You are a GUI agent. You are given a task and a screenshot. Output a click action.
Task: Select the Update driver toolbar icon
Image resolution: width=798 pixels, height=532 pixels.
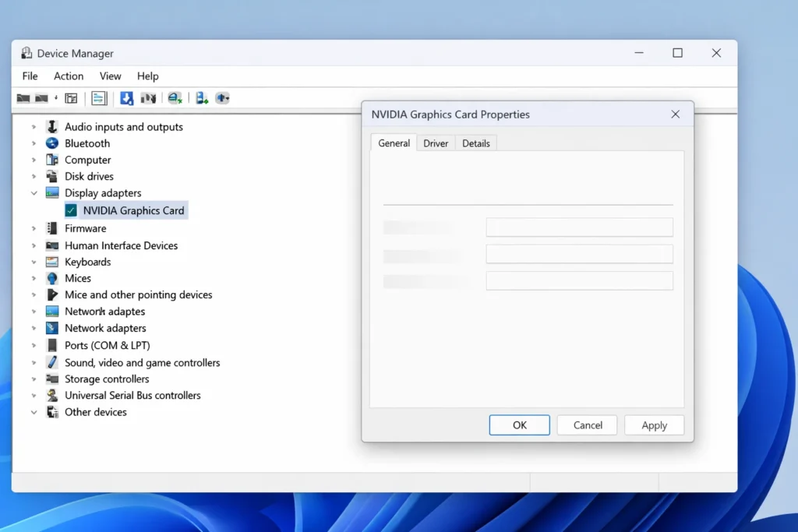127,98
